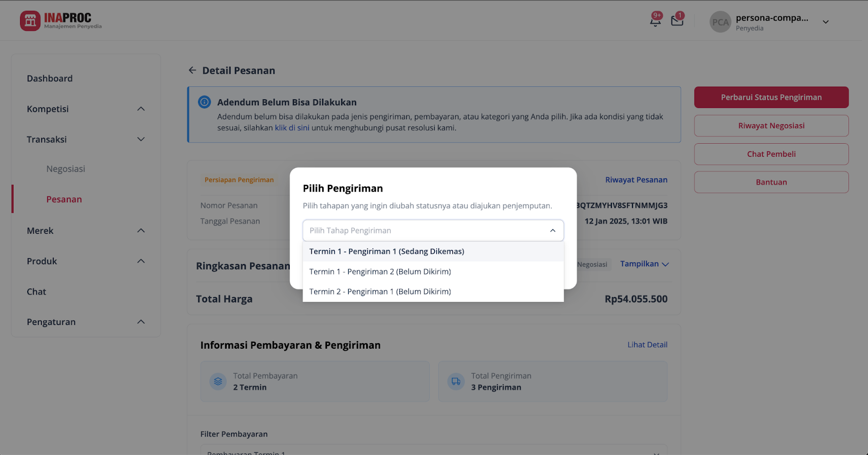Open Chat Pembeli
Image resolution: width=868 pixels, height=455 pixels.
point(771,154)
